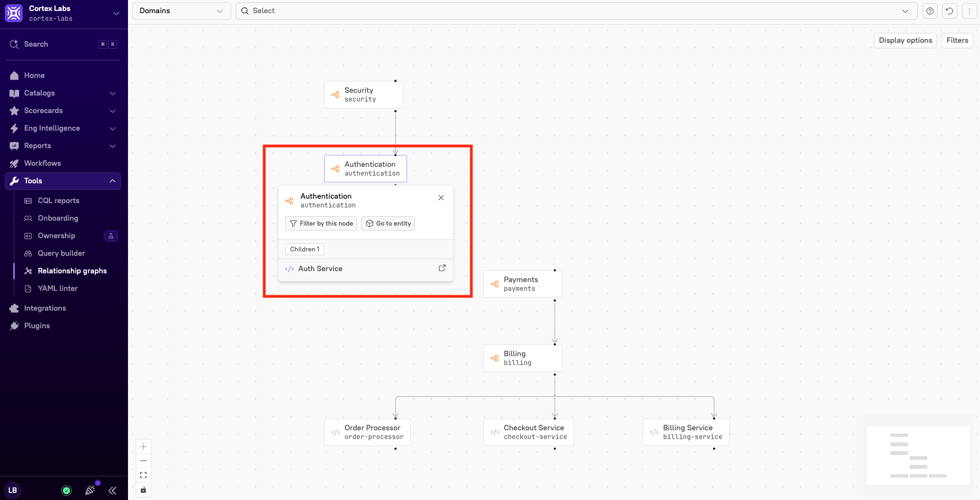Open Filters panel

pos(957,41)
